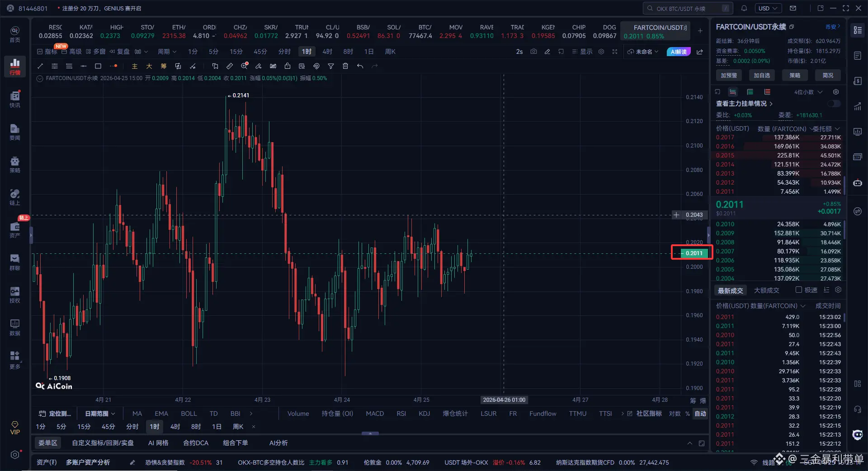Open the candlestick chart type dropdown
The height and width of the screenshot is (471, 868).
pos(141,52)
